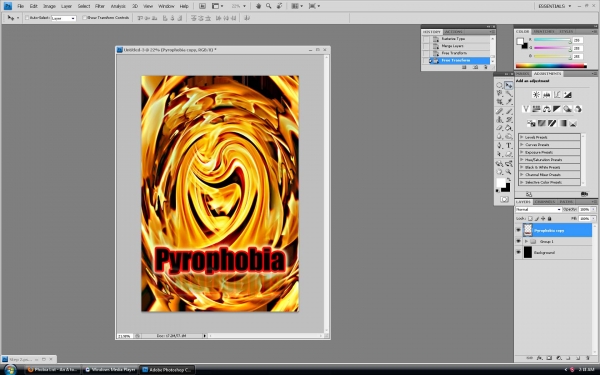Select the Brush tool
Viewport: 600px width, 375px height.
[x=509, y=111]
